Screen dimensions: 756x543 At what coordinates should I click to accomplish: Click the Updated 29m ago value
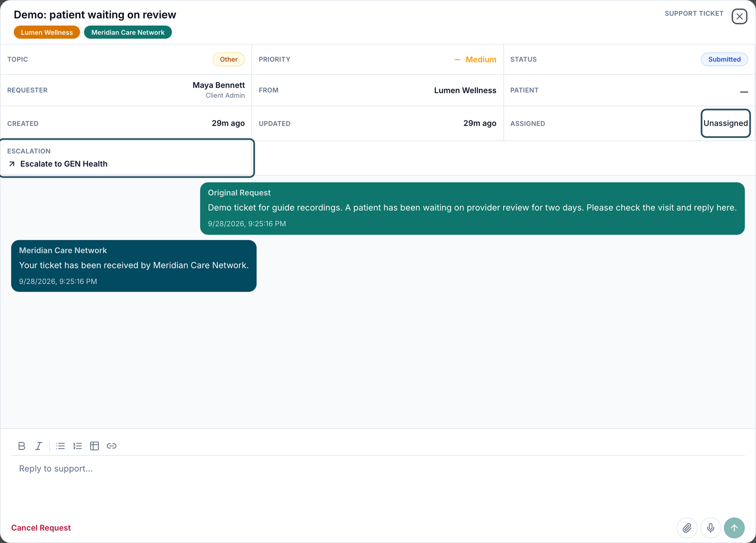[x=480, y=123]
